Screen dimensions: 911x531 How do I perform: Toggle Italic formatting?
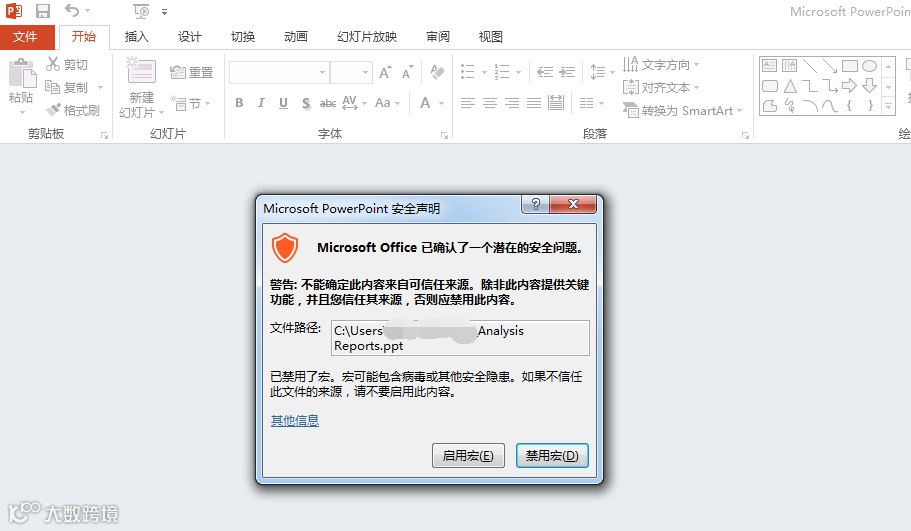pos(261,103)
